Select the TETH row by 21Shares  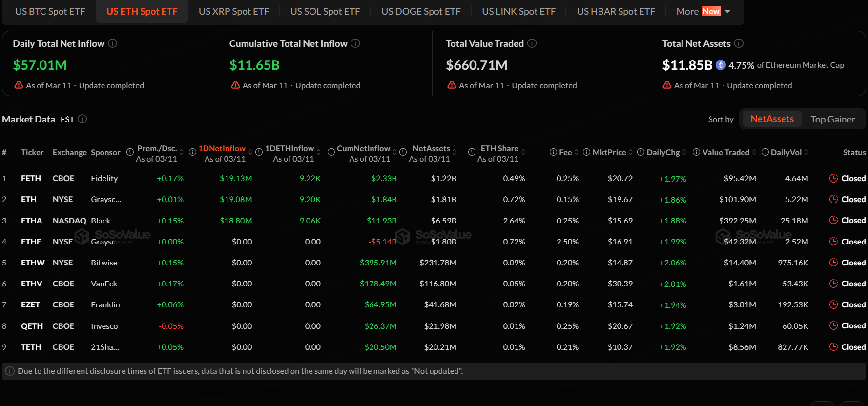(x=31, y=347)
